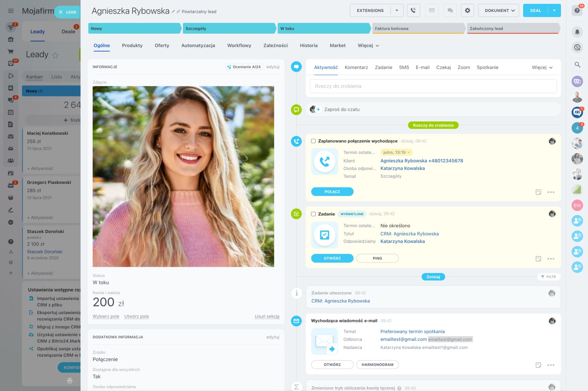The height and width of the screenshot is (391, 588).
Task: Open the 'Preferowany termin spotkania' link
Action: (412, 332)
